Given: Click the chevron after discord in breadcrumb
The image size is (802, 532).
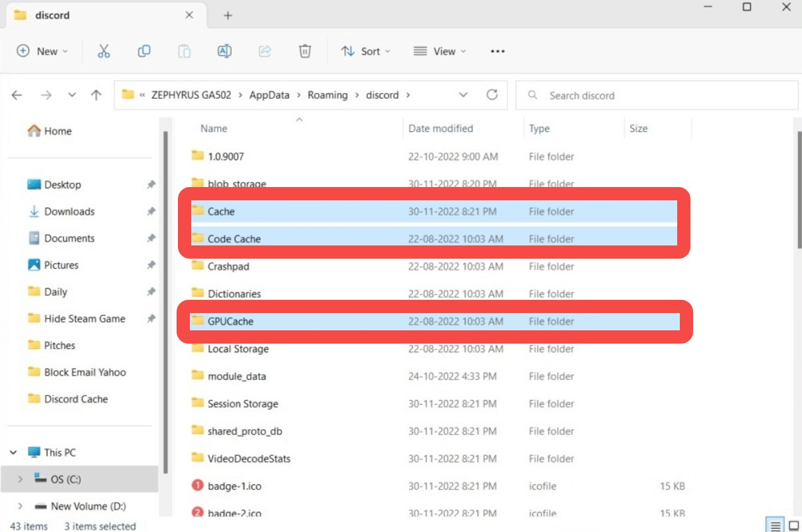Looking at the screenshot, I should [x=408, y=95].
